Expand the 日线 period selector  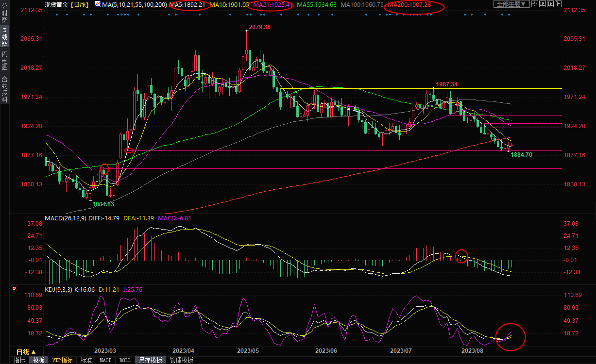pos(26,351)
